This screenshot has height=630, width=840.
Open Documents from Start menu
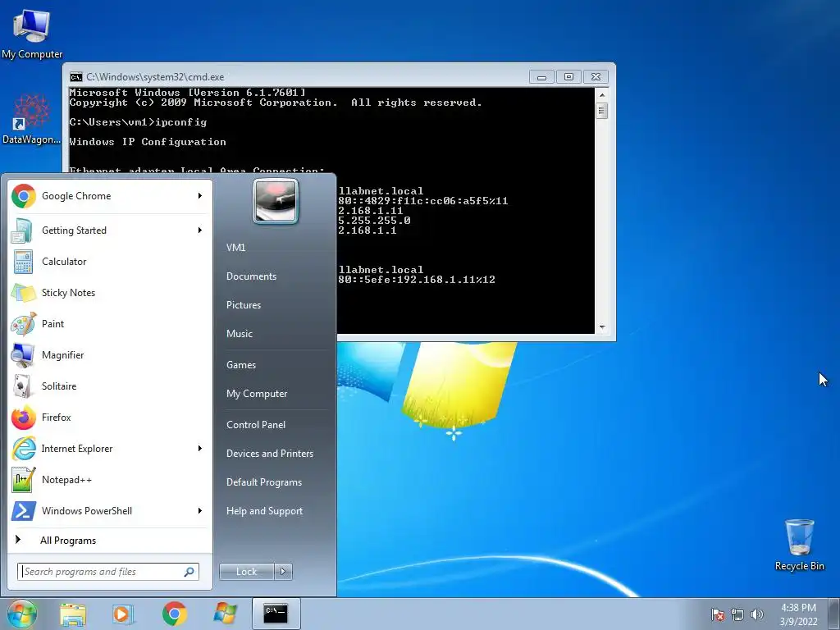(251, 276)
